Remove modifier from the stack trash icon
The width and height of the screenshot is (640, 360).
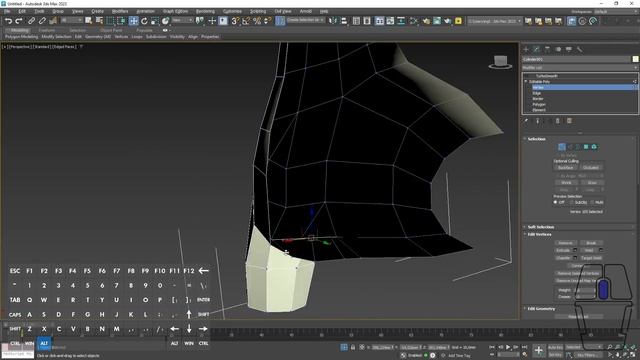(x=558, y=121)
